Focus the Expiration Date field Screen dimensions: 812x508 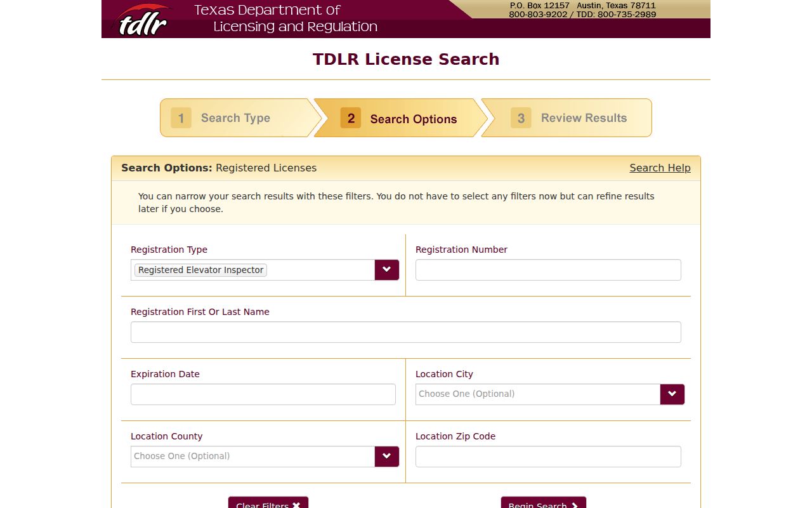[x=263, y=394]
